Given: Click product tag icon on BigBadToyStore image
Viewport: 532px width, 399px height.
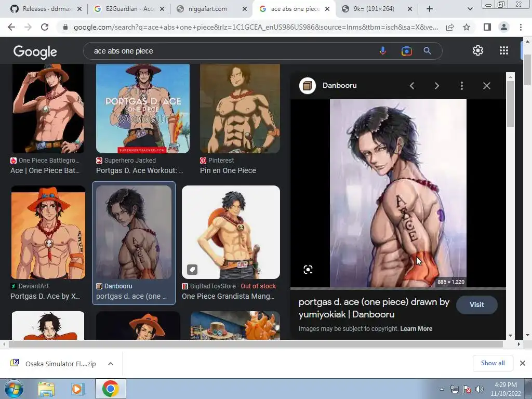Looking at the screenshot, I should coord(192,270).
